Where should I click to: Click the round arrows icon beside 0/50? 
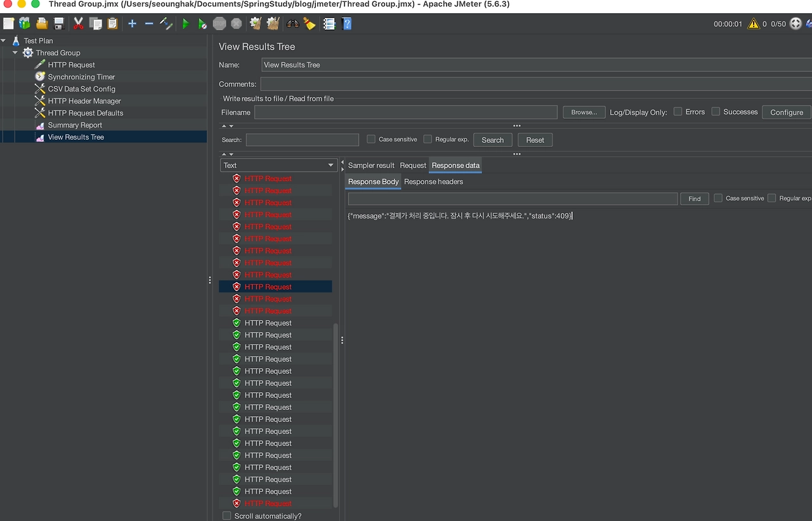pyautogui.click(x=796, y=23)
